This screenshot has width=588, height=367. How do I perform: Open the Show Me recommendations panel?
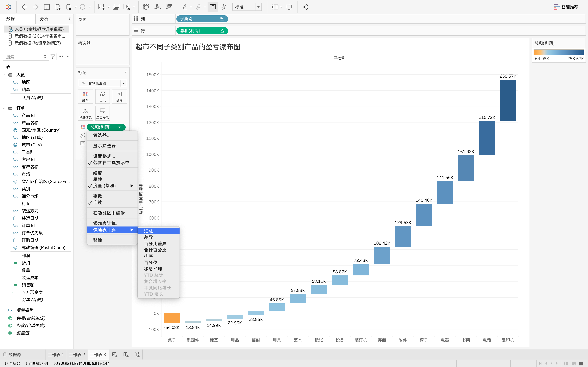click(x=566, y=7)
